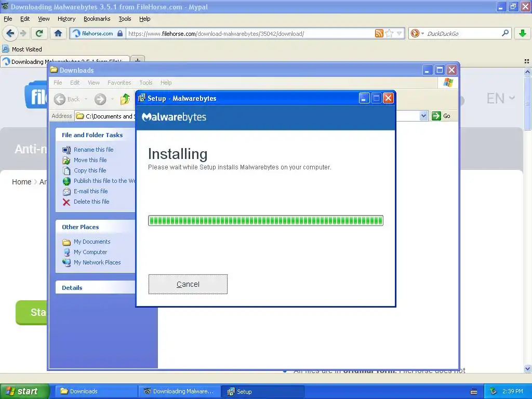Open the browser File menu

8,19
